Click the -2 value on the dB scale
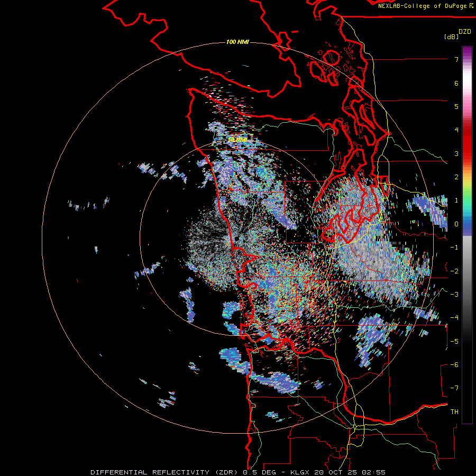 pos(454,271)
